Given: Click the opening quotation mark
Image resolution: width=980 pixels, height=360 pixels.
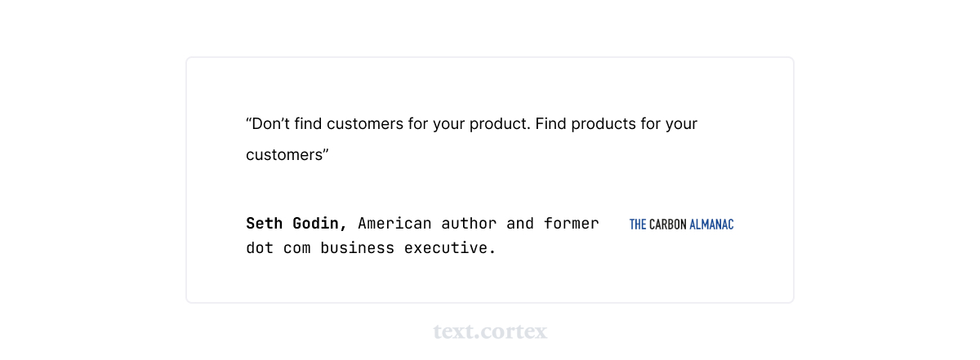Looking at the screenshot, I should [248, 123].
